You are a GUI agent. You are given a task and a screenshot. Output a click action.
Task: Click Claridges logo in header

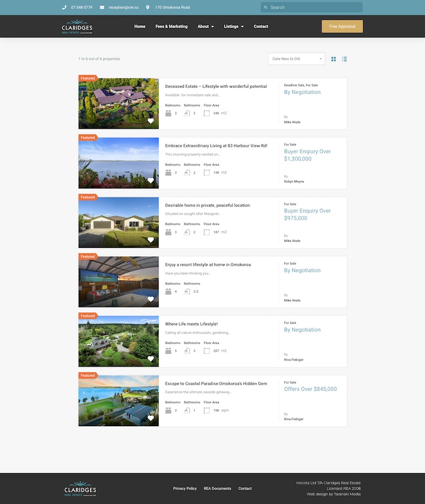click(x=77, y=26)
